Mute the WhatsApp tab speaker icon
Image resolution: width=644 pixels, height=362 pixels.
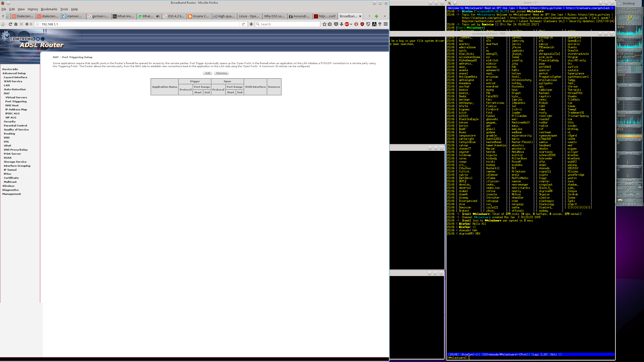(x=158, y=16)
